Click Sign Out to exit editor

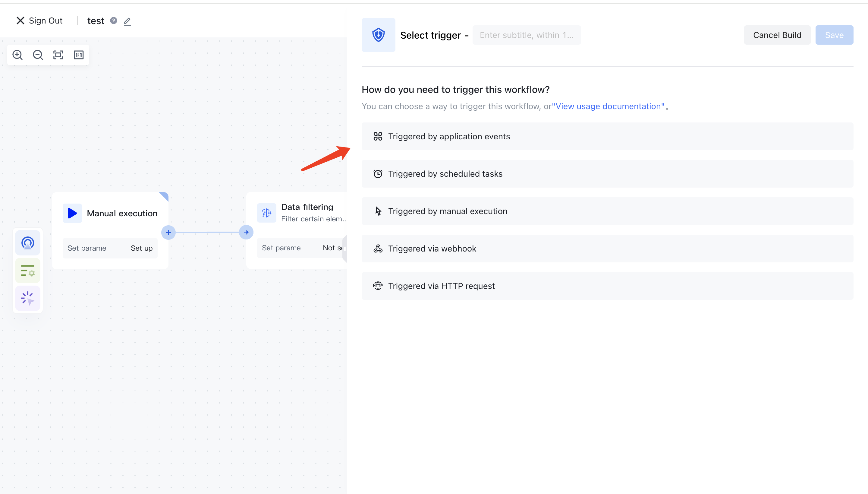tap(39, 21)
